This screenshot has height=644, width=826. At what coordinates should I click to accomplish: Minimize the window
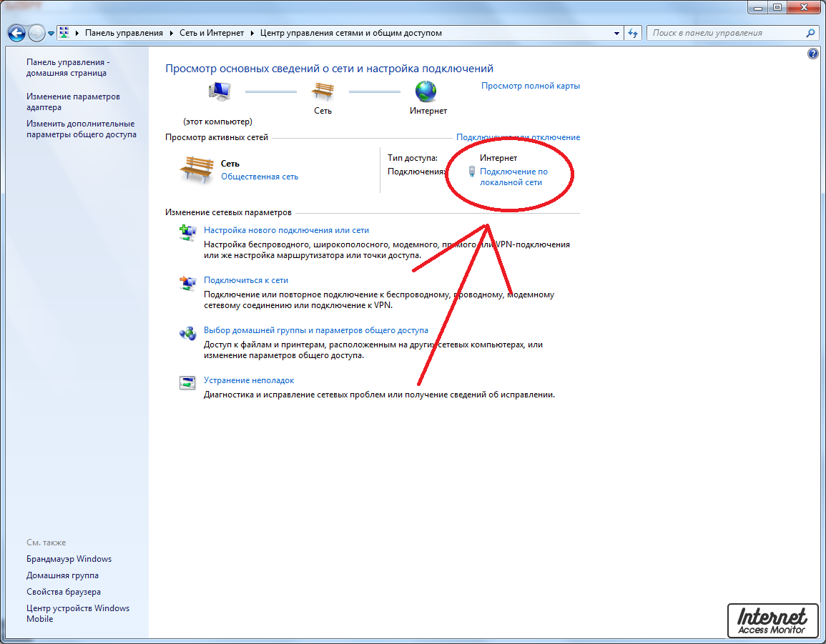(757, 7)
